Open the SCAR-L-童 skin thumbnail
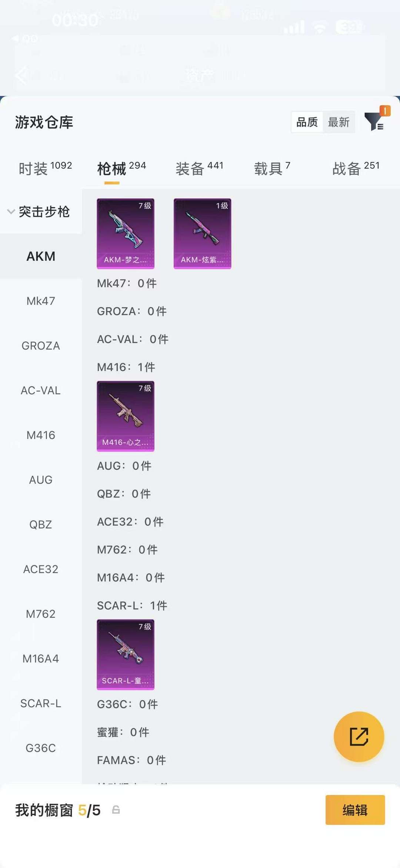The image size is (400, 868). point(126,654)
